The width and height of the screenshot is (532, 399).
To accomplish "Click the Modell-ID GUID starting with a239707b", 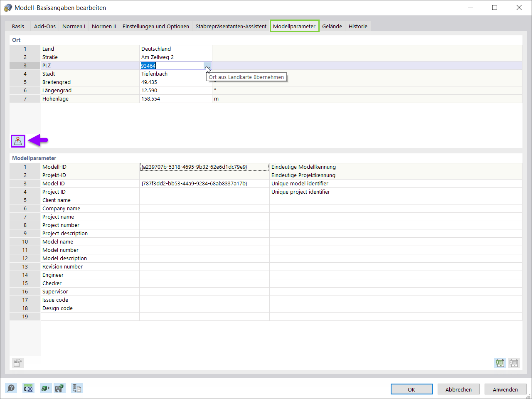I will point(194,167).
